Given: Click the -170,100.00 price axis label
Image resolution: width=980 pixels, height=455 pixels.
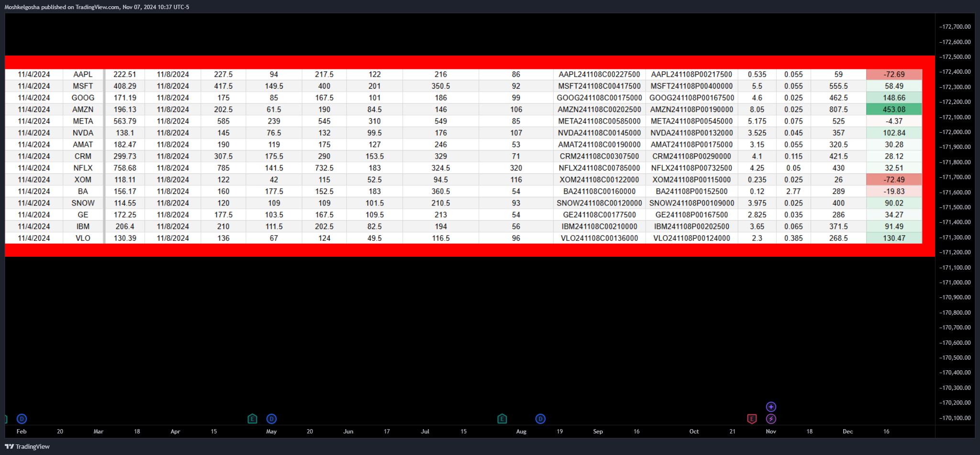Looking at the screenshot, I should (955, 418).
